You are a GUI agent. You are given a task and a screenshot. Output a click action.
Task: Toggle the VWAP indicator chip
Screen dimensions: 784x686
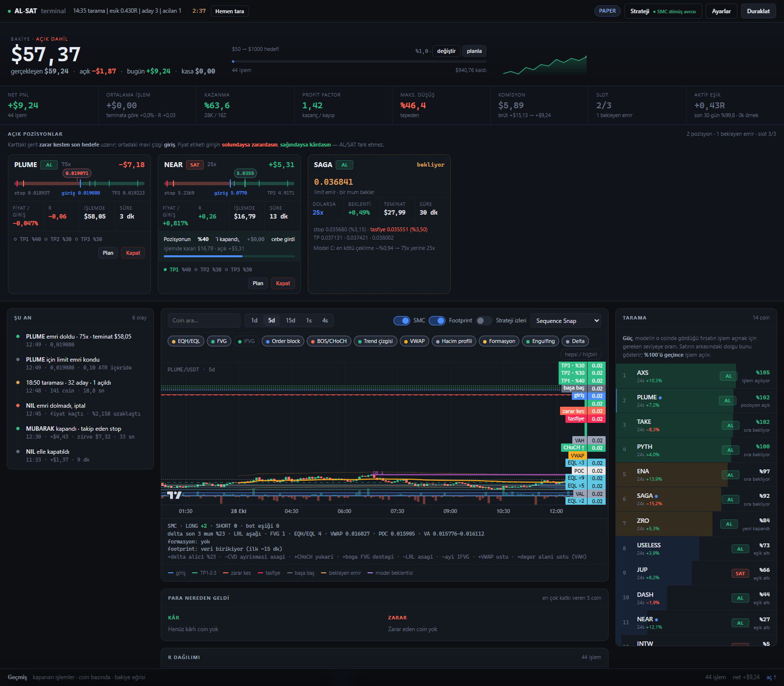click(415, 341)
